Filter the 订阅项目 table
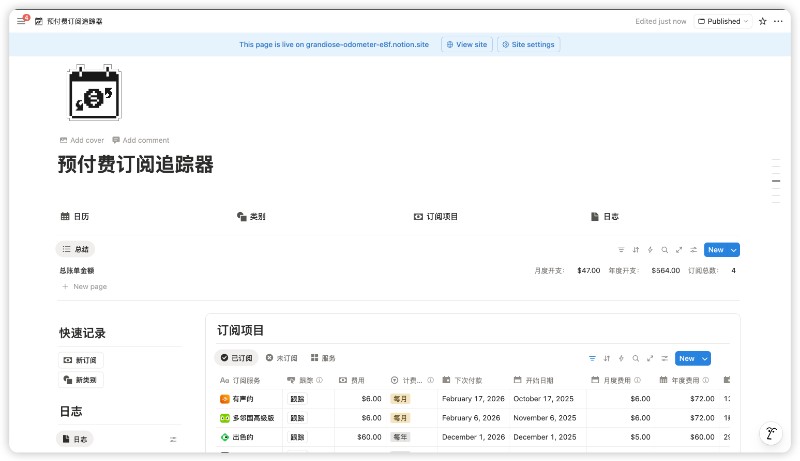This screenshot has width=800, height=461. tap(592, 358)
